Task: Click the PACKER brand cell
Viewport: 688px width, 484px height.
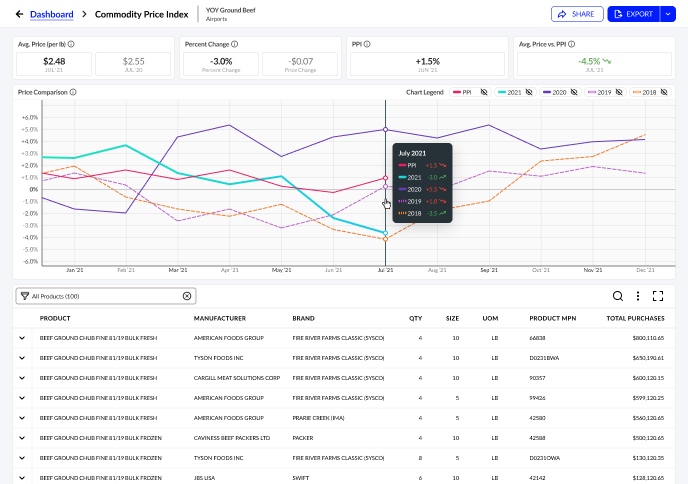Action: 303,438
